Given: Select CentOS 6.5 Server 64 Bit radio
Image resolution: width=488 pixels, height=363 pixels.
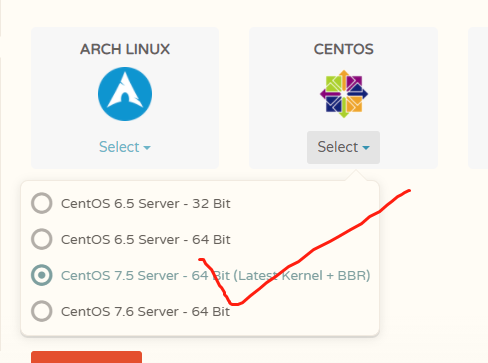Looking at the screenshot, I should coord(42,239).
